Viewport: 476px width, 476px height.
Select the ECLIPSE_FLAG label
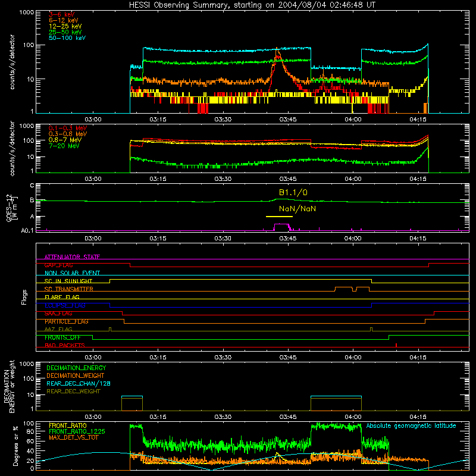65,305
